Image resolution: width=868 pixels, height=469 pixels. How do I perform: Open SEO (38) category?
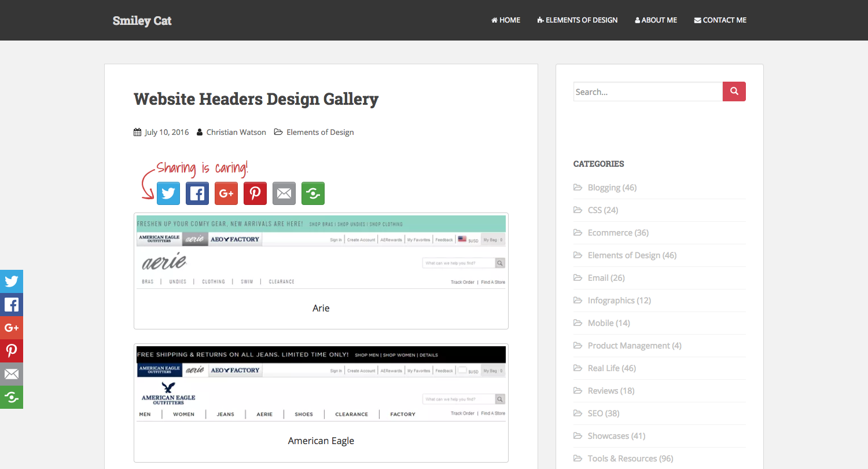604,413
